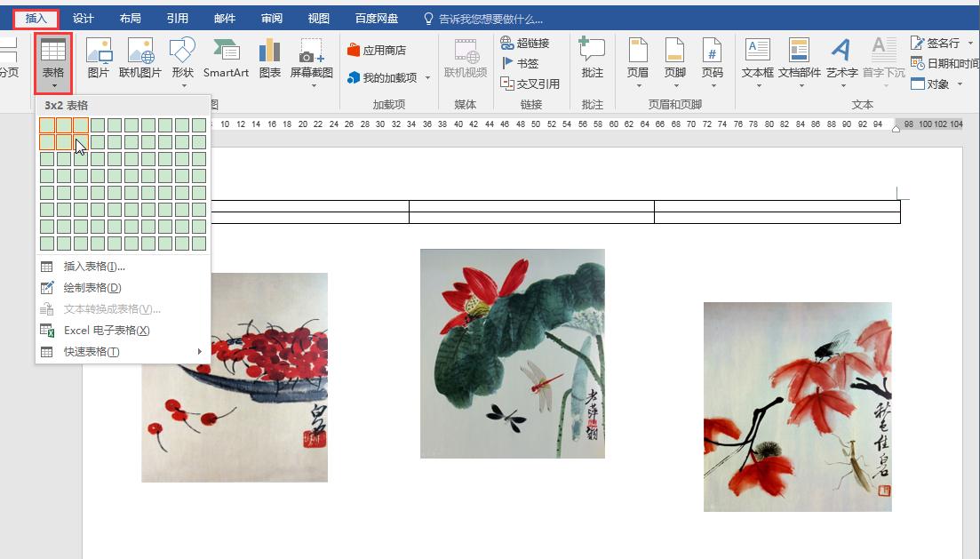Switch to the 设计 tab
The width and height of the screenshot is (980, 559).
click(x=84, y=19)
